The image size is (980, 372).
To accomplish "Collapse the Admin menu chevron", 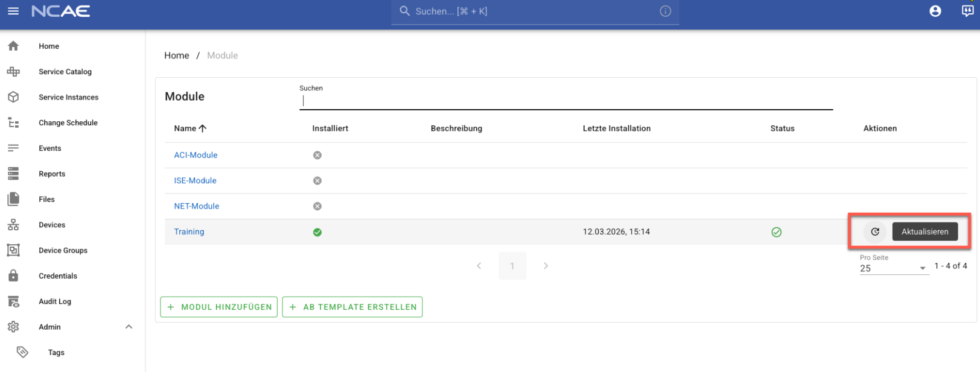I will point(129,327).
